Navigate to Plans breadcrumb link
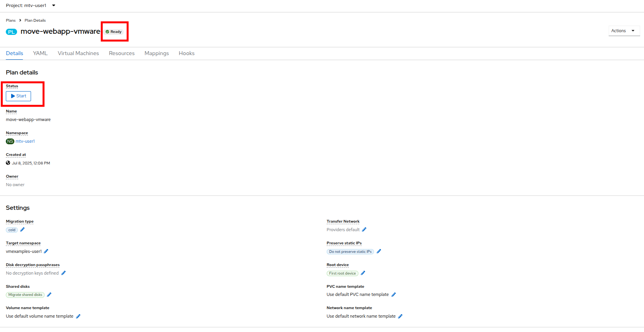 point(10,20)
